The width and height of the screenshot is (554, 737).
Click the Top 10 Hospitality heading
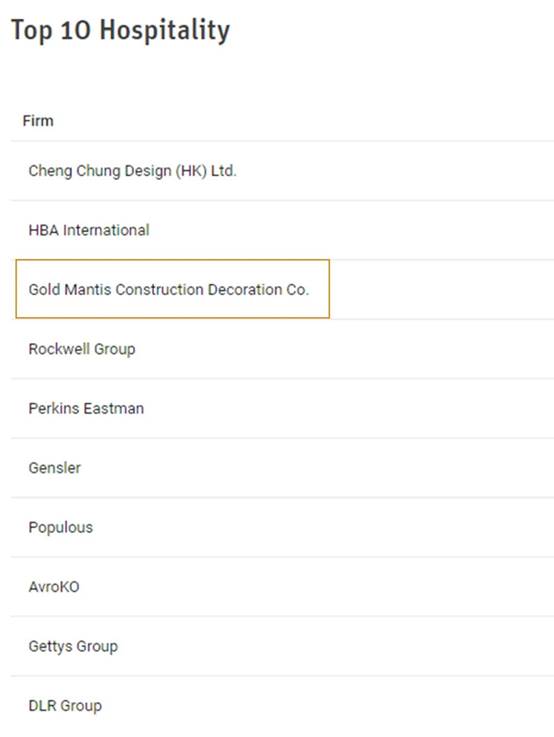[120, 30]
